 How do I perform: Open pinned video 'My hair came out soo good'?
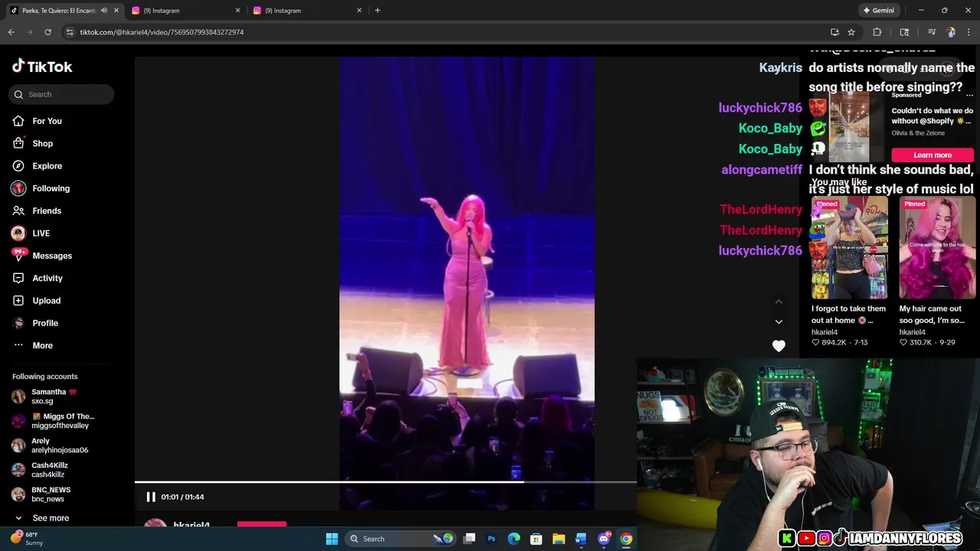937,248
